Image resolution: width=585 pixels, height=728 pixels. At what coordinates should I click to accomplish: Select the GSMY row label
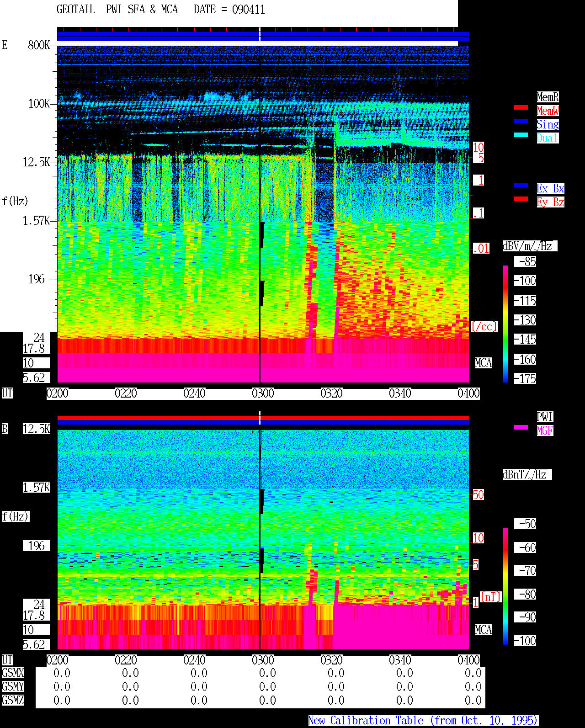[13, 686]
